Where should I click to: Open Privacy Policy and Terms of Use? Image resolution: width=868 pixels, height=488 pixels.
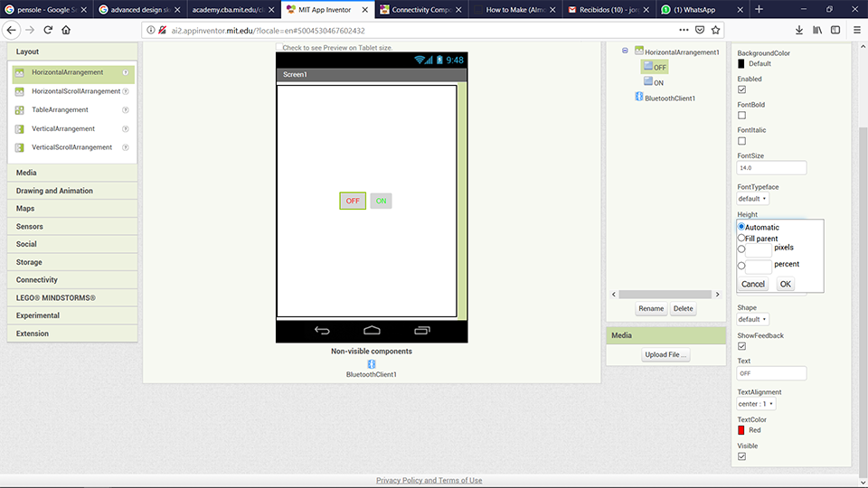click(x=429, y=480)
